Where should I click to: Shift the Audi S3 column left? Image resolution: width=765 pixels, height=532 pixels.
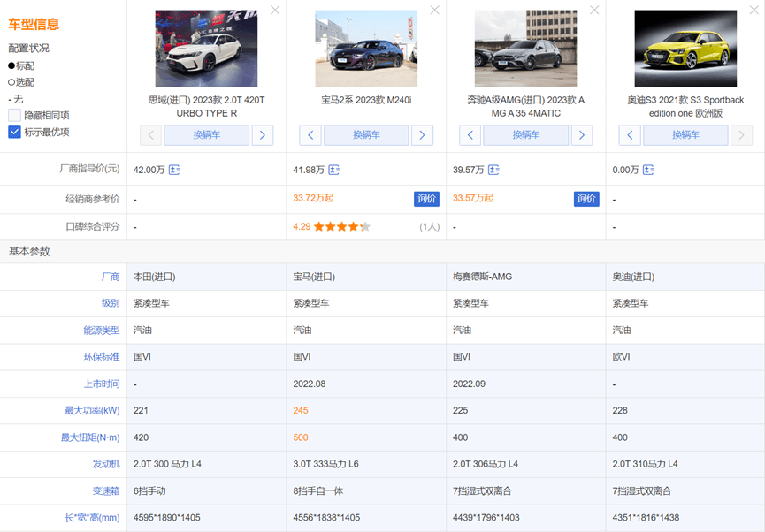tap(629, 135)
